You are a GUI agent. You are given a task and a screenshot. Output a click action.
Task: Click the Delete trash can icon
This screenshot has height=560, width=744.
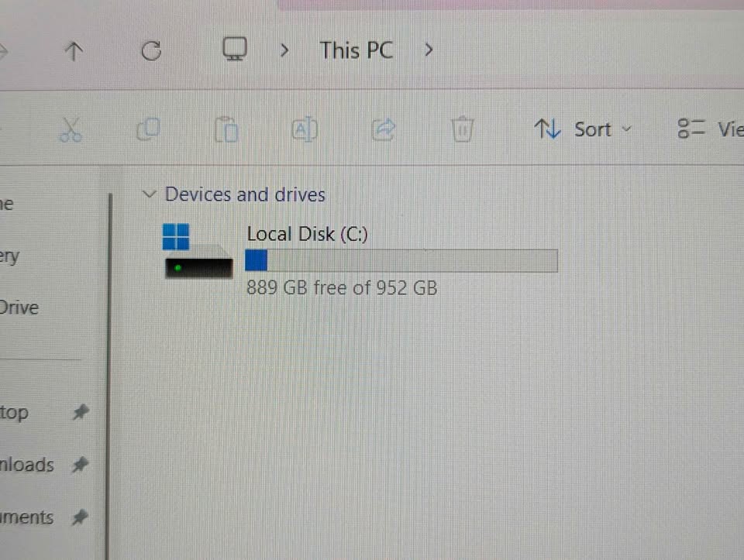(x=462, y=129)
